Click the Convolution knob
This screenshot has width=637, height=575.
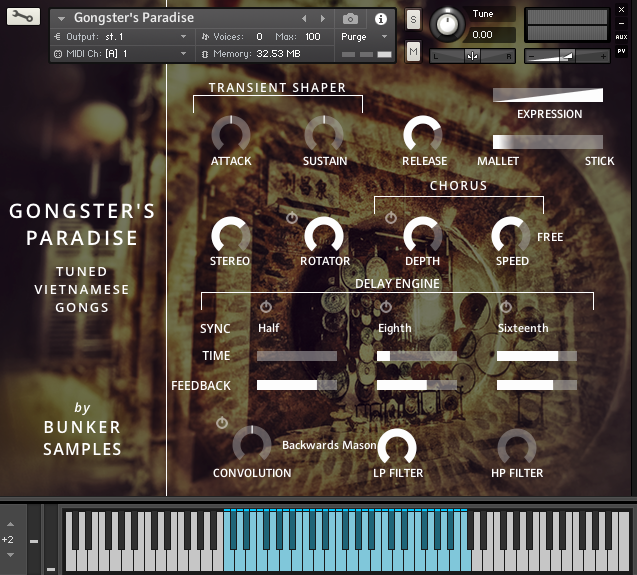point(251,445)
